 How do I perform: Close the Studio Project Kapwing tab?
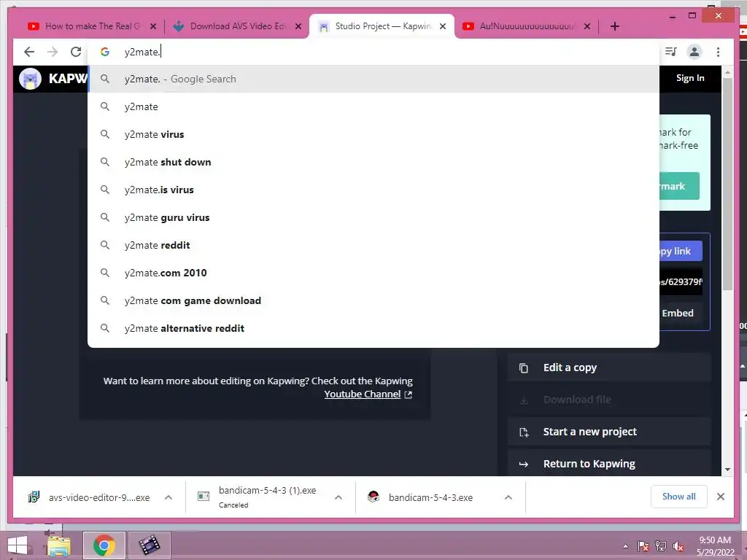coord(443,26)
